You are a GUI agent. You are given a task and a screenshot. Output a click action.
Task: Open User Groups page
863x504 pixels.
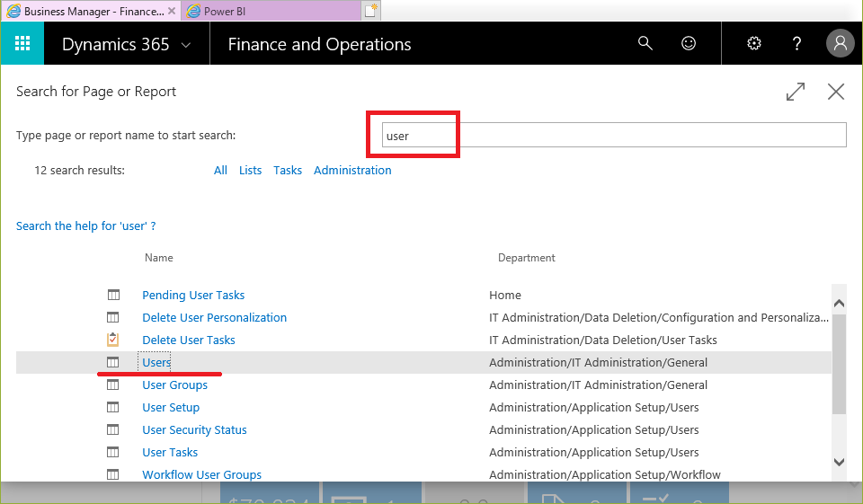click(175, 385)
